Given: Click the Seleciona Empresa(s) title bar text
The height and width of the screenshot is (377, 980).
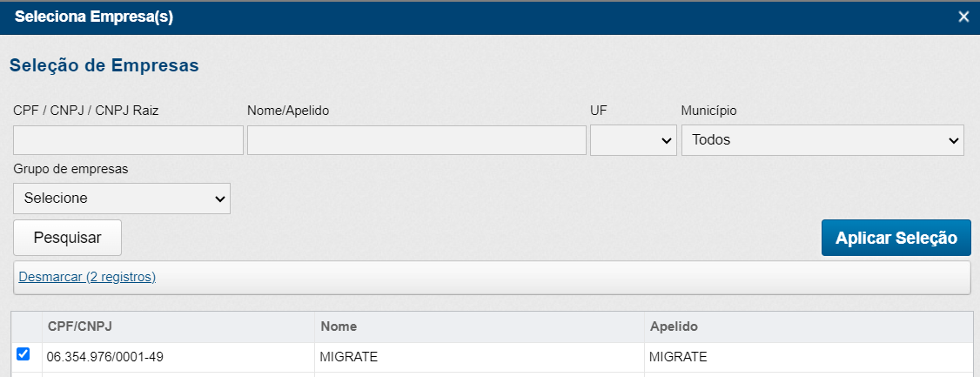Looking at the screenshot, I should pyautogui.click(x=94, y=17).
